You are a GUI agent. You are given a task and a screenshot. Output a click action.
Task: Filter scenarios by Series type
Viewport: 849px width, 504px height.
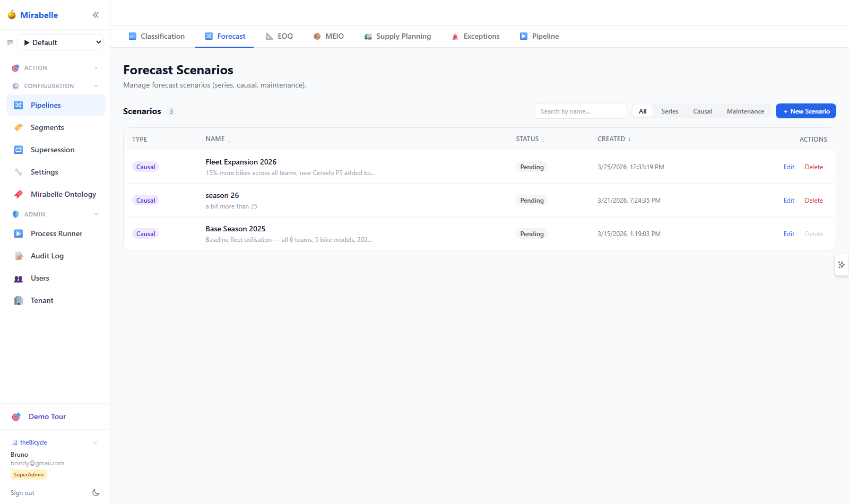click(670, 111)
